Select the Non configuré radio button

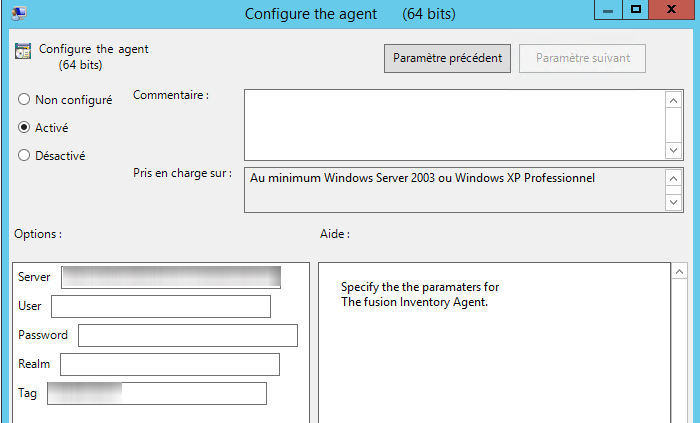[24, 99]
